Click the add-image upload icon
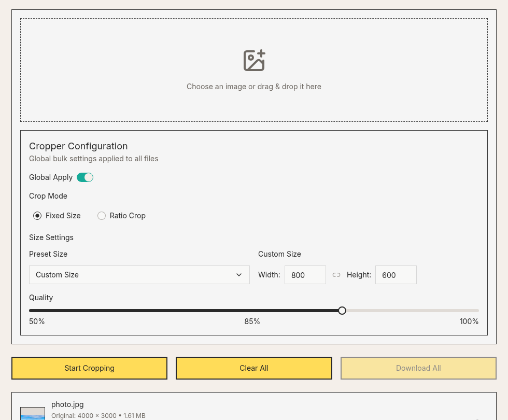508x420 pixels. tap(254, 60)
